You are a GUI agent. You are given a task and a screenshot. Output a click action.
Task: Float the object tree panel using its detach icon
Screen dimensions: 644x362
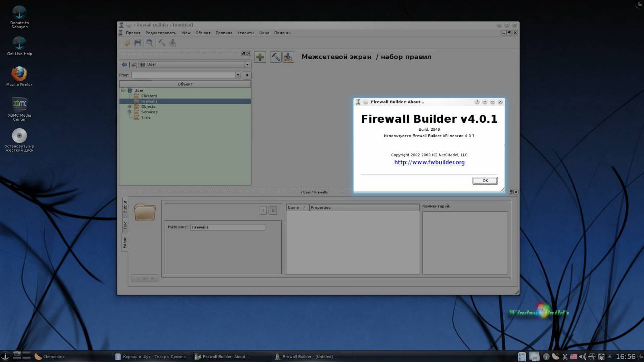pos(244,53)
